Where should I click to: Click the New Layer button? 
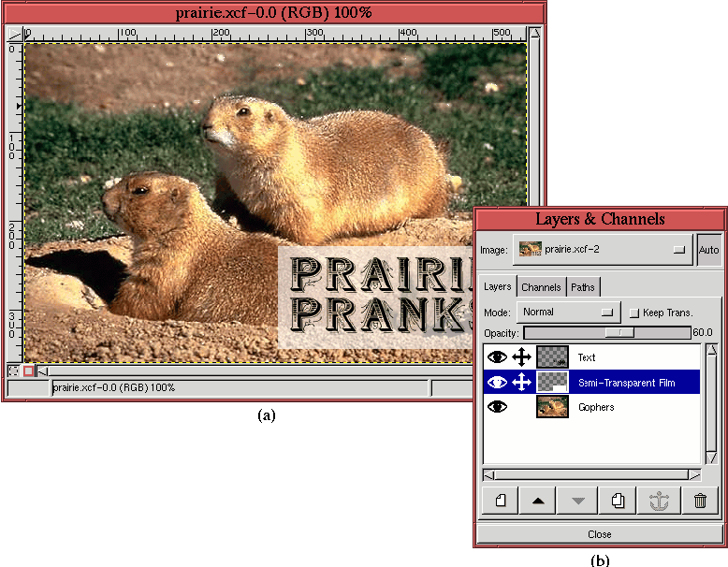pos(500,501)
